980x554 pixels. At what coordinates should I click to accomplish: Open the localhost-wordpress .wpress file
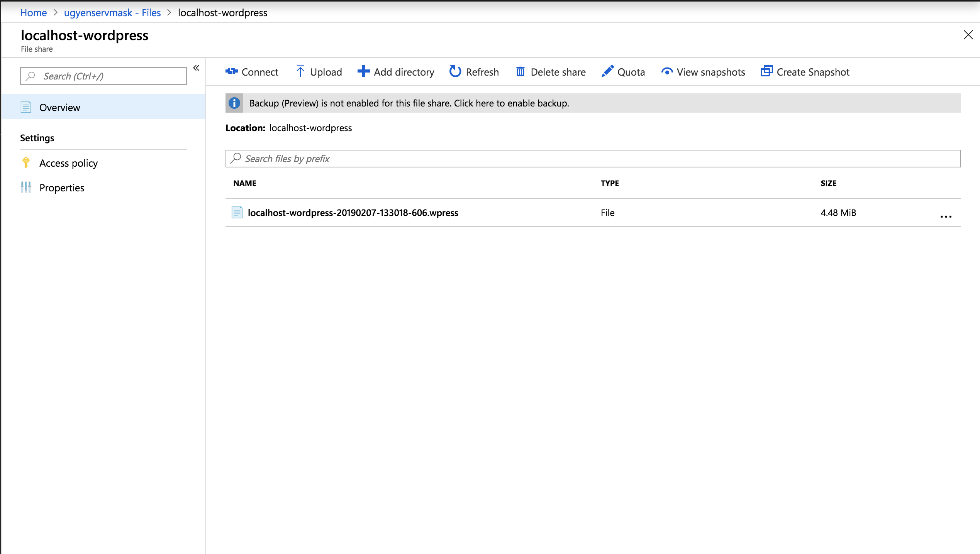(353, 213)
